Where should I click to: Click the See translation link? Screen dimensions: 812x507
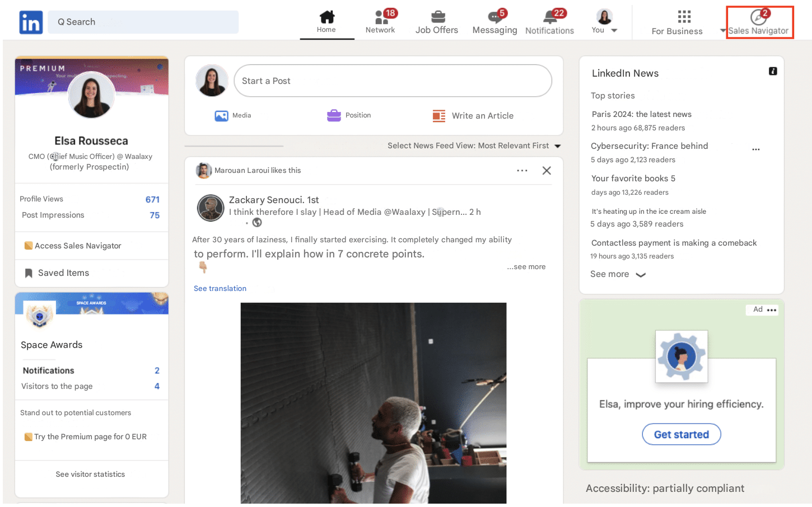(220, 289)
